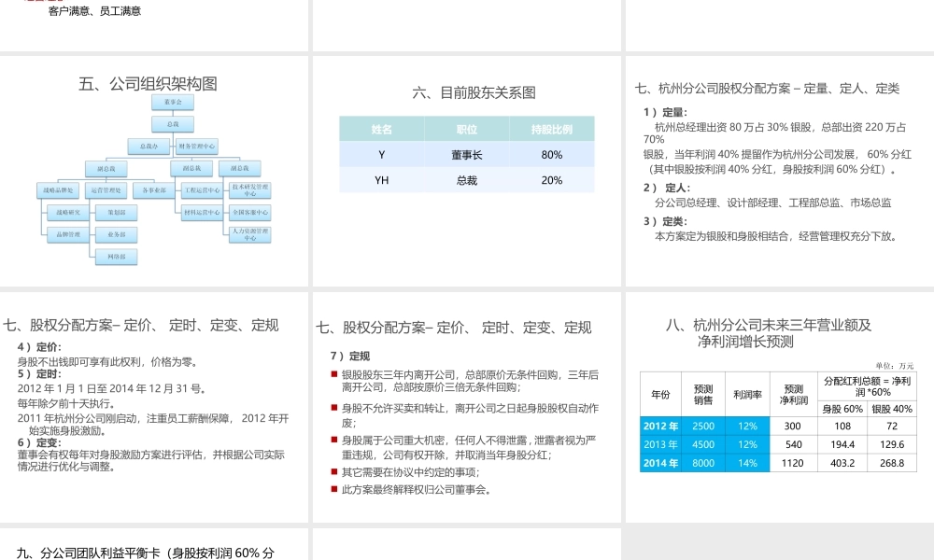The height and width of the screenshot is (560, 934).
Task: Select the 财务管理中心 box in the chart
Action: click(x=197, y=146)
